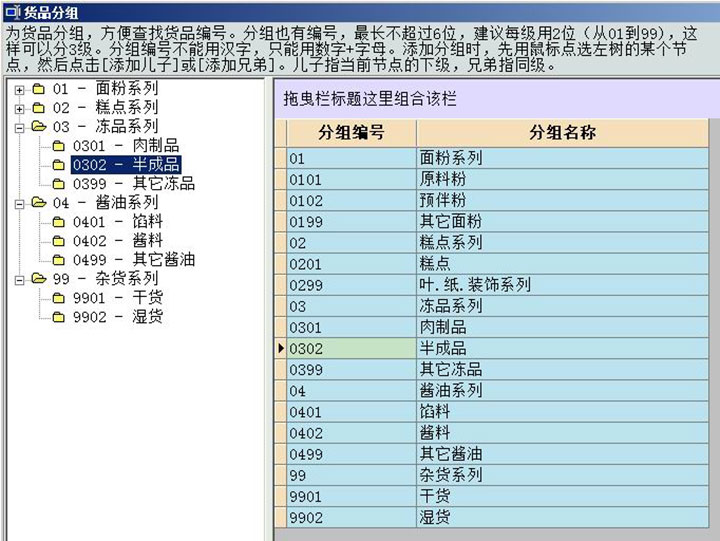Click folder icon beside 0301 肉制品

(58, 146)
